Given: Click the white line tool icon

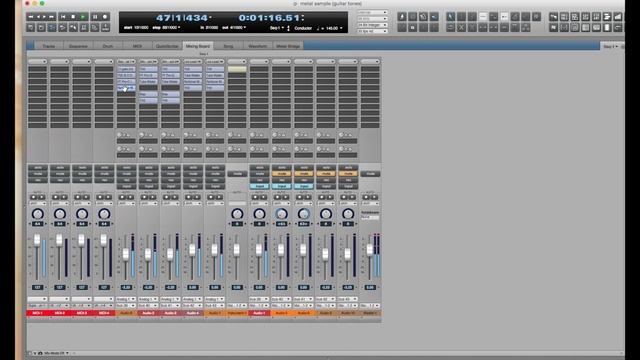Looking at the screenshot, I should coord(483,17).
